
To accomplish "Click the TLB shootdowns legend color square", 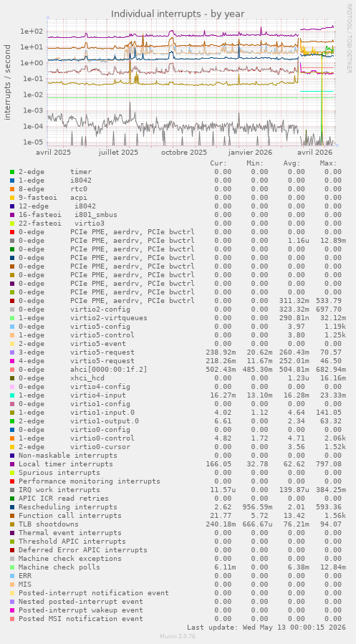I will click(x=12, y=524).
